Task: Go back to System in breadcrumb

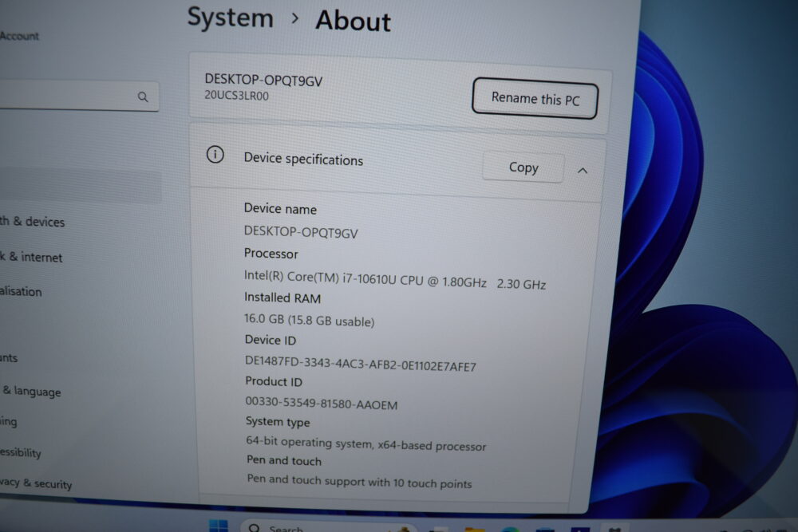Action: [231, 18]
